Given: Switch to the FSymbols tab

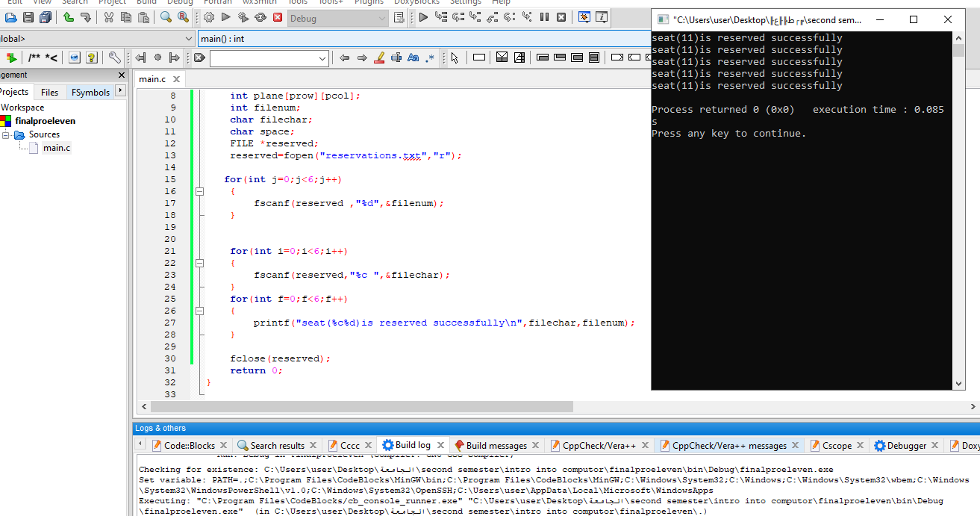Looking at the screenshot, I should (x=90, y=93).
